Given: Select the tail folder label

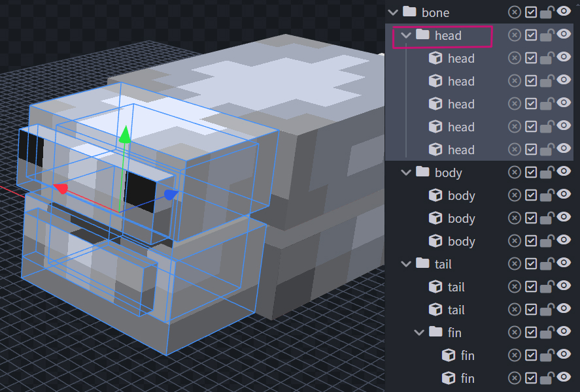Looking at the screenshot, I should click(443, 265).
